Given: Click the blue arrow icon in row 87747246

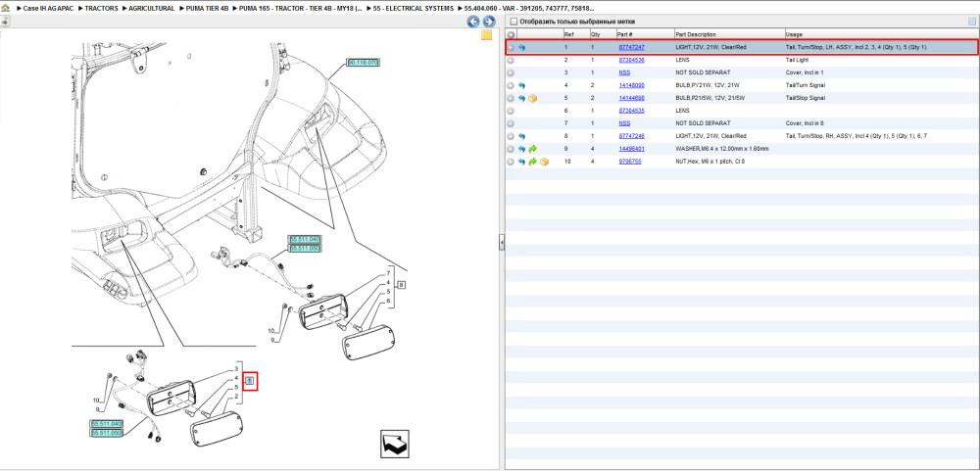Looking at the screenshot, I should [x=522, y=136].
